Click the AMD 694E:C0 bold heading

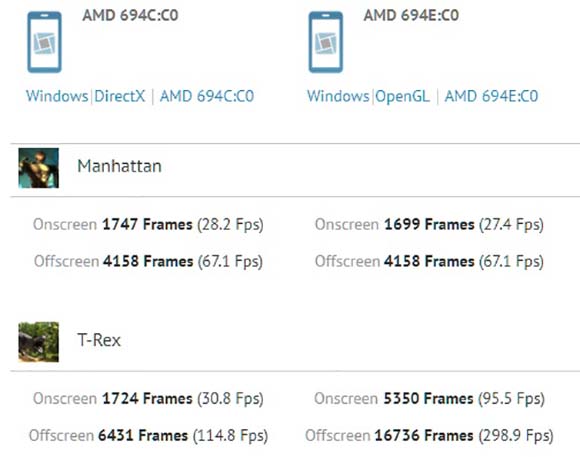[411, 16]
